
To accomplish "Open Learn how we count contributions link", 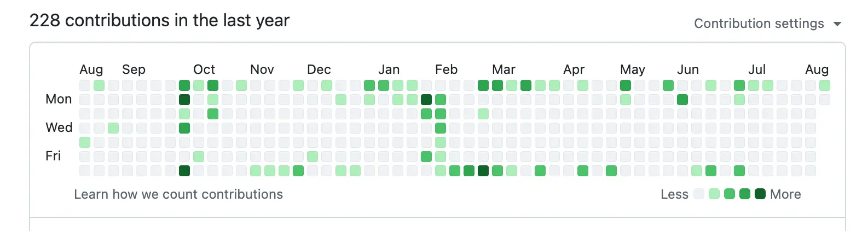I will (x=178, y=194).
